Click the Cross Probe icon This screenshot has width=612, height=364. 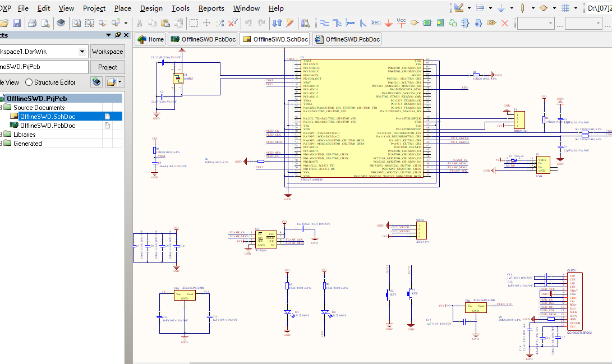pos(289,23)
